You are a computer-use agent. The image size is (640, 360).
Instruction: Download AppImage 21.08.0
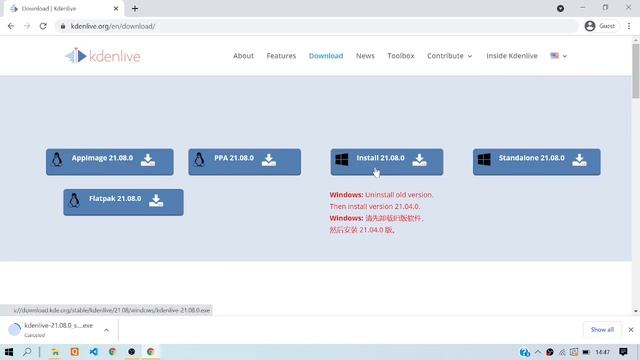109,162
